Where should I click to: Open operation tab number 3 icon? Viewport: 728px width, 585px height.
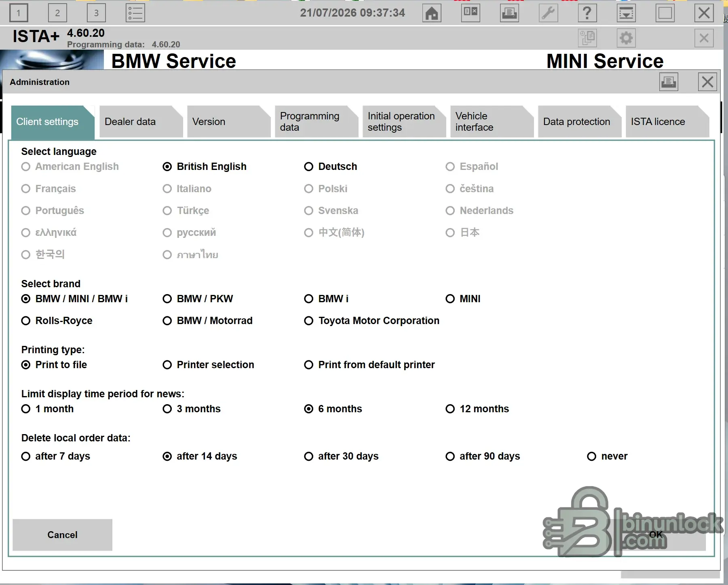coord(96,13)
